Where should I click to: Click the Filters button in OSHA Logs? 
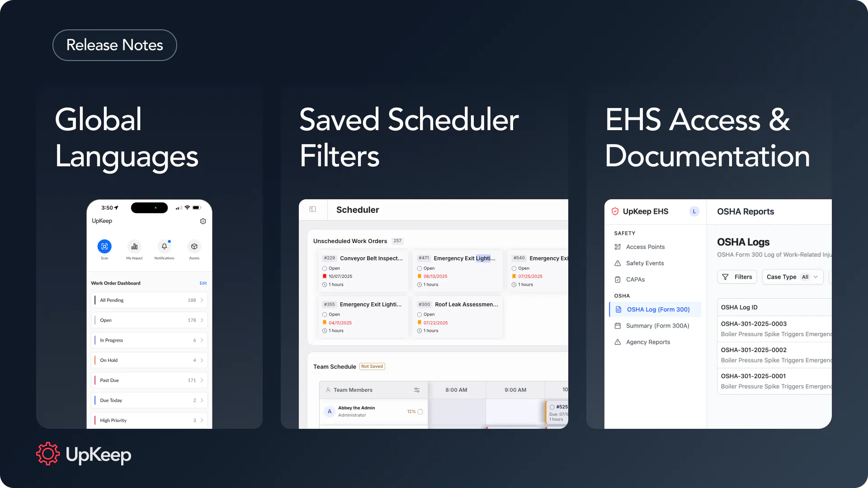point(737,277)
